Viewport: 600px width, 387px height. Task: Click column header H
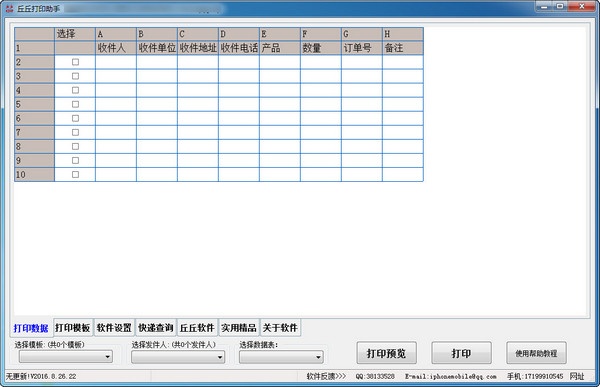[x=403, y=34]
